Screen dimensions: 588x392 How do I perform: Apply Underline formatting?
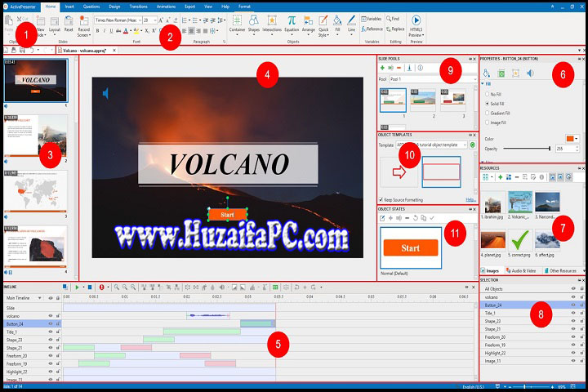(x=111, y=31)
